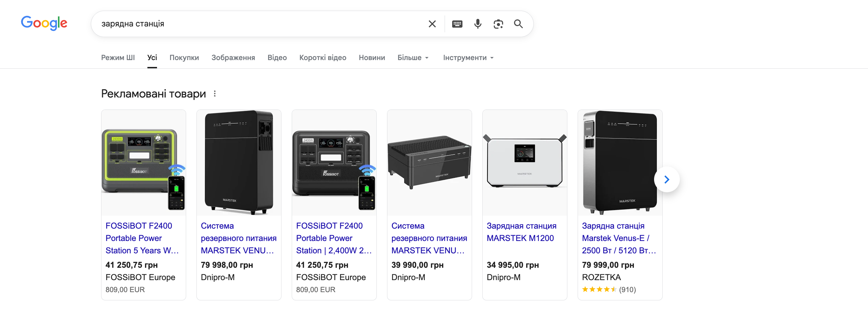Open Google Lens image search
The height and width of the screenshot is (322, 868).
click(498, 24)
